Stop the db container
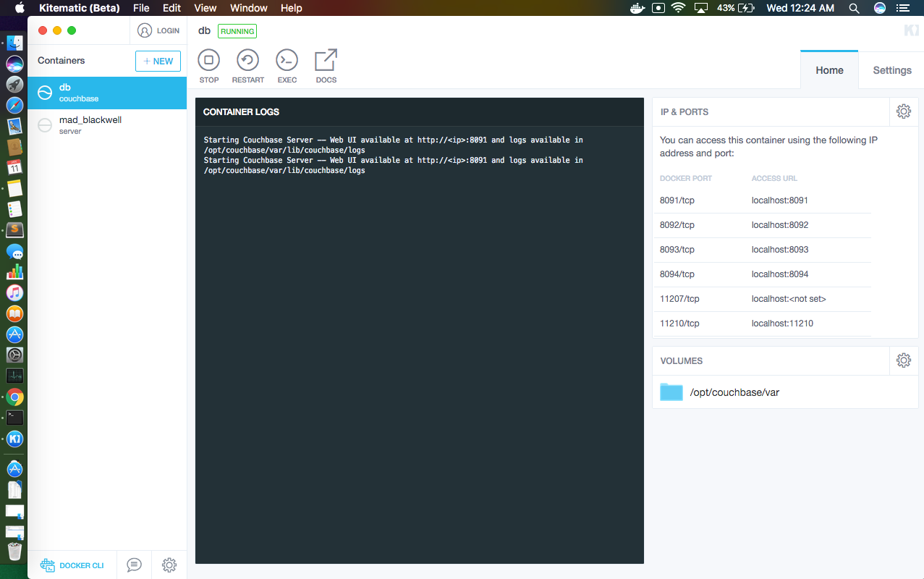Viewport: 924px width, 579px height. 208,65
